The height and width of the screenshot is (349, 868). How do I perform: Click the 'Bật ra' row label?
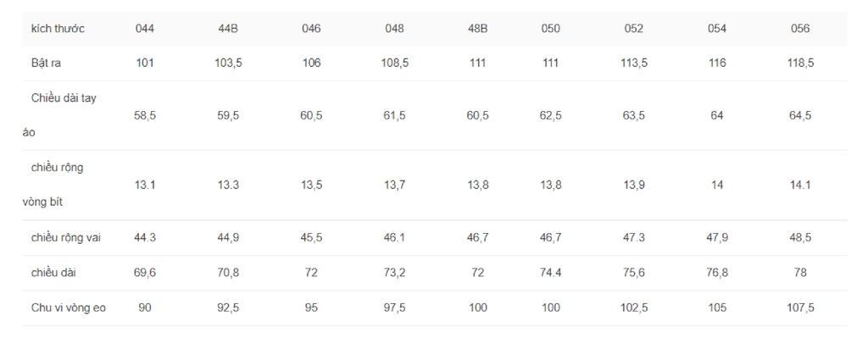click(46, 63)
